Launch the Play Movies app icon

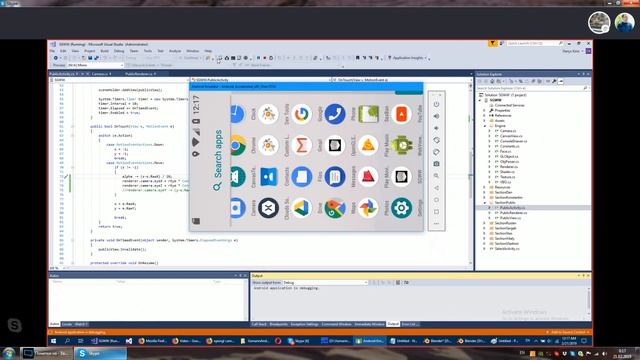pyautogui.click(x=368, y=177)
